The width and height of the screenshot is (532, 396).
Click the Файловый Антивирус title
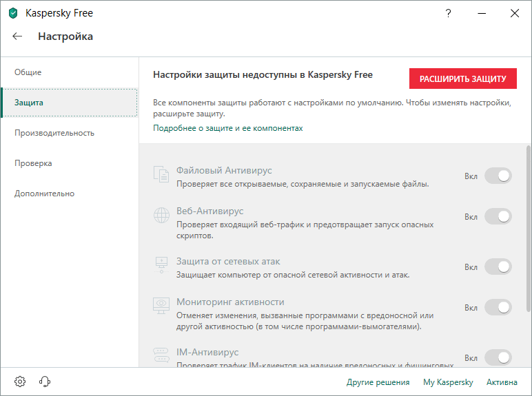pyautogui.click(x=224, y=170)
